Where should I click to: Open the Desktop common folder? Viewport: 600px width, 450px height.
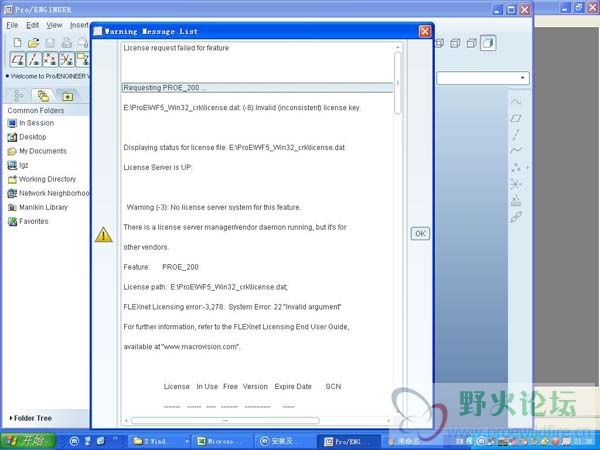(x=27, y=137)
